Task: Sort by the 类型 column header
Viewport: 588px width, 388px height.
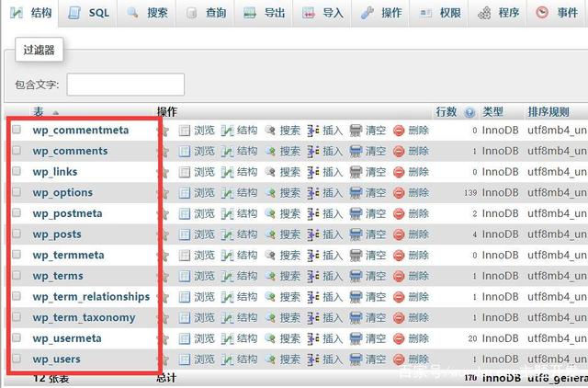Action: tap(492, 111)
